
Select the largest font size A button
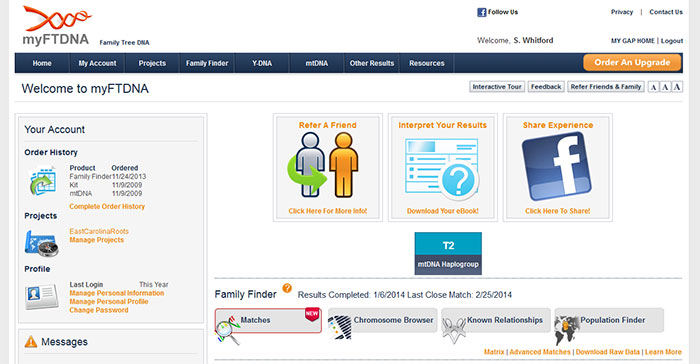point(677,87)
